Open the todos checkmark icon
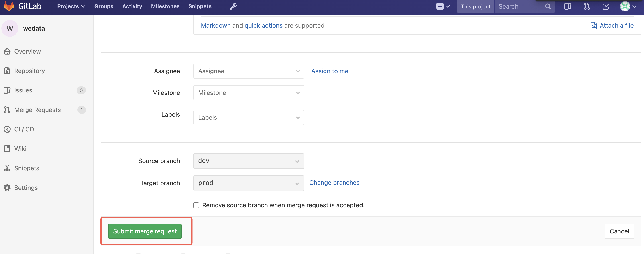644x254 pixels. 605,6
